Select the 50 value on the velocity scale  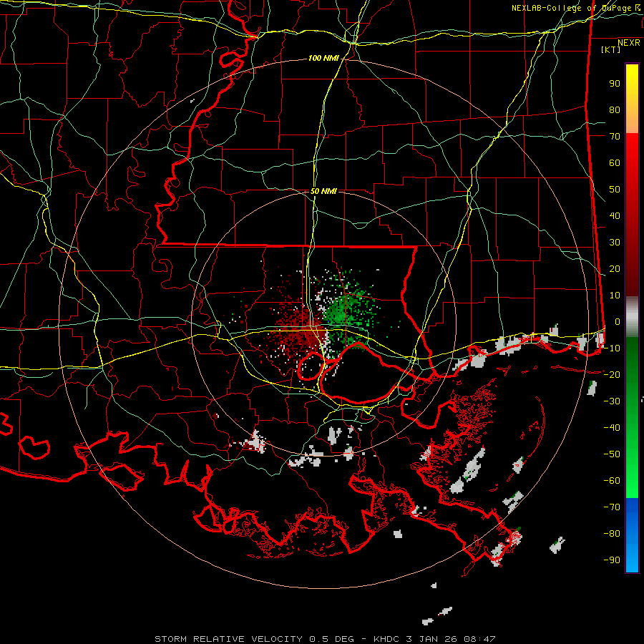[x=615, y=190]
